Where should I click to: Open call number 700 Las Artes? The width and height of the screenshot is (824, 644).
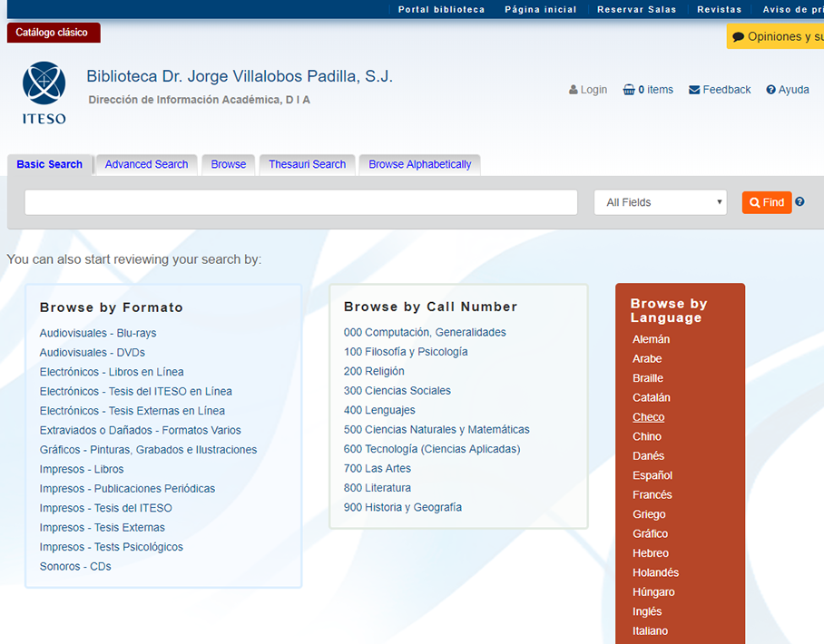(378, 469)
